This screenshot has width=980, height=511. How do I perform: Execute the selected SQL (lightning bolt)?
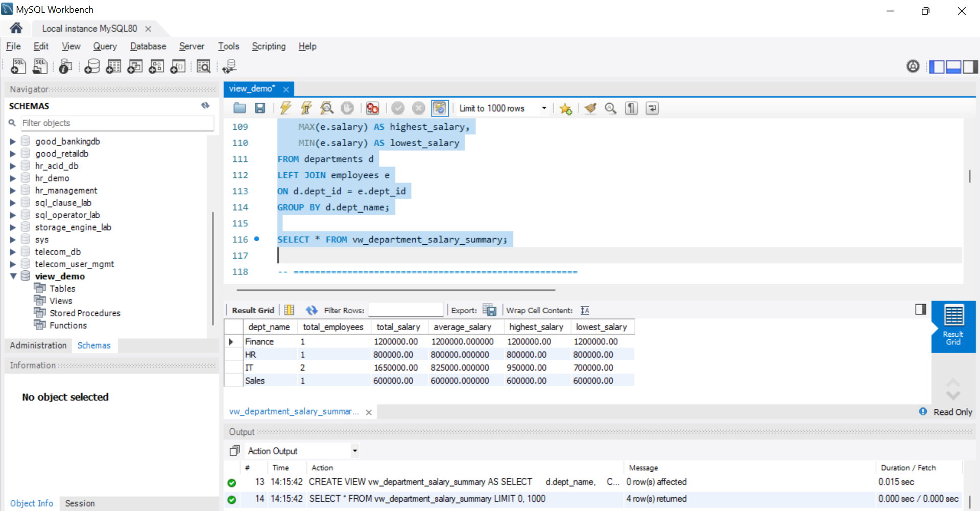click(285, 108)
